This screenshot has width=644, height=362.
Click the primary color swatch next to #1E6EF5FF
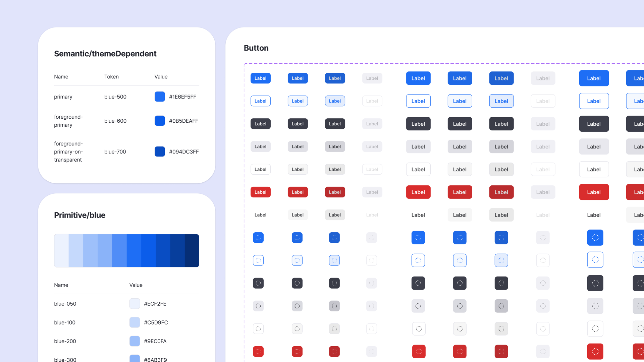160,97
